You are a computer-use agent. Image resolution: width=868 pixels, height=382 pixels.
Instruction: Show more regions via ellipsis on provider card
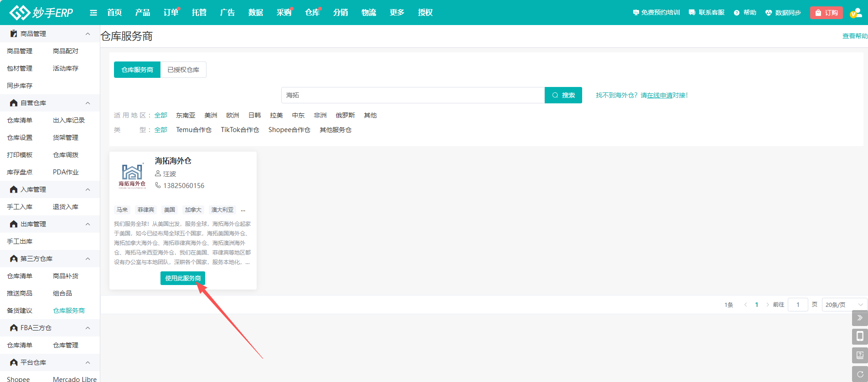tap(243, 210)
